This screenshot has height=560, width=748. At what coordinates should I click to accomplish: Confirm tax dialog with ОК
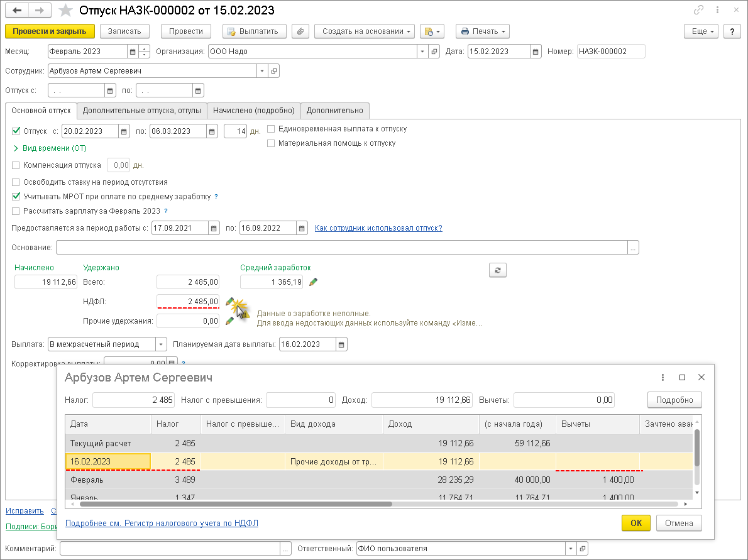pos(636,524)
